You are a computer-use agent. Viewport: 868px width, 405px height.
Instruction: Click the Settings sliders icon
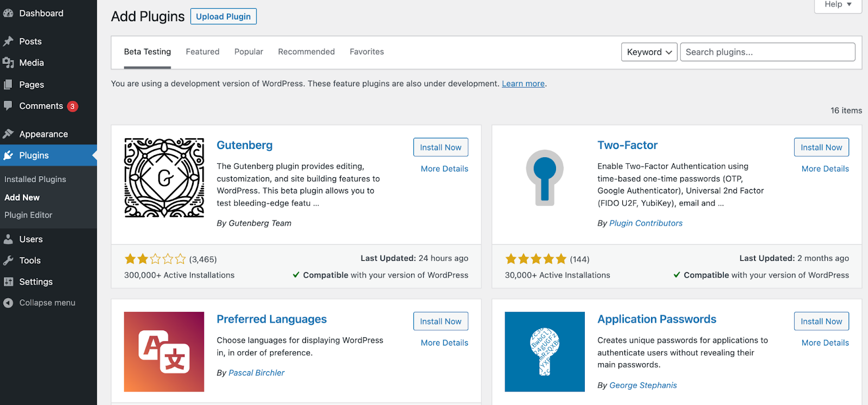click(x=8, y=282)
